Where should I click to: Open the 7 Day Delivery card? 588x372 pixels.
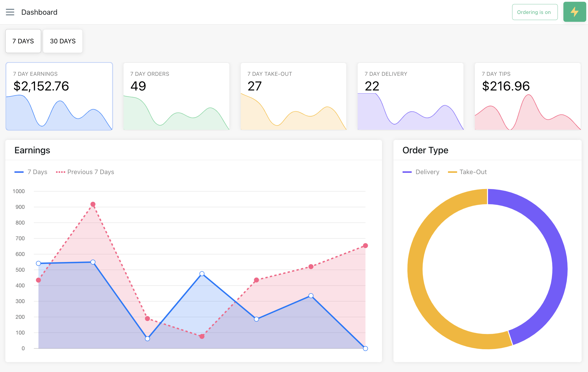(410, 96)
